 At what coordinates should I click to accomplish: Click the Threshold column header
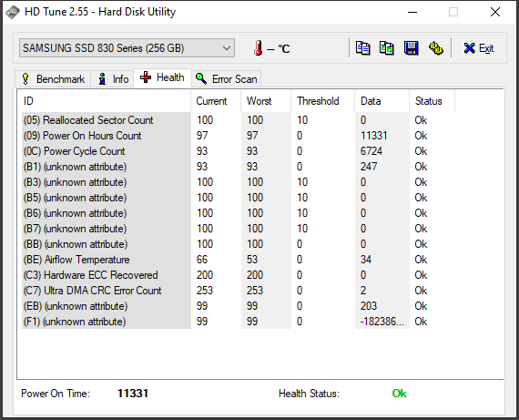322,101
